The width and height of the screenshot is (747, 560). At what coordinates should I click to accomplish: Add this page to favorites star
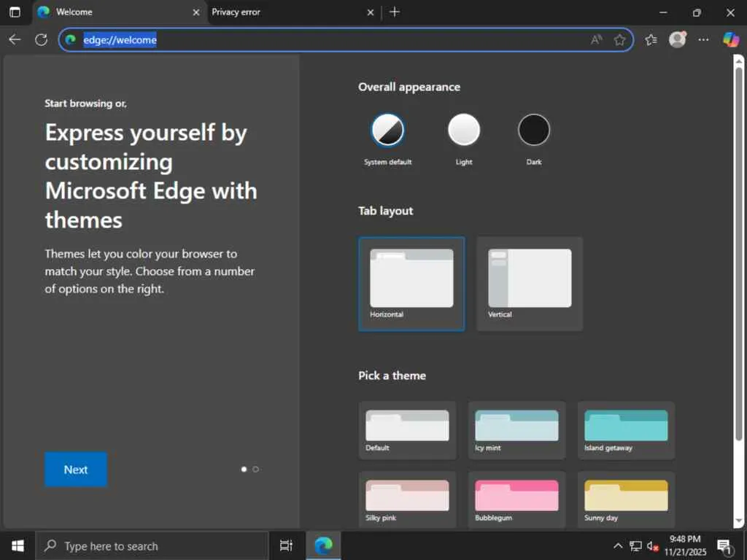(619, 40)
